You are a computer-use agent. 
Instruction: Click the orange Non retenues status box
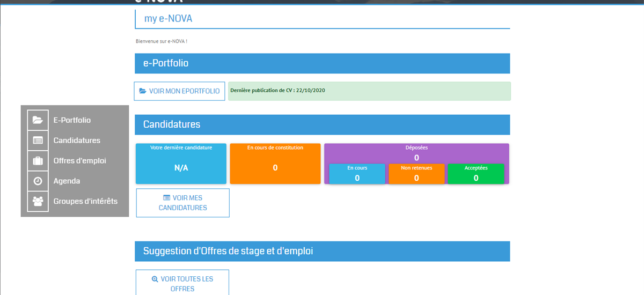pyautogui.click(x=416, y=174)
